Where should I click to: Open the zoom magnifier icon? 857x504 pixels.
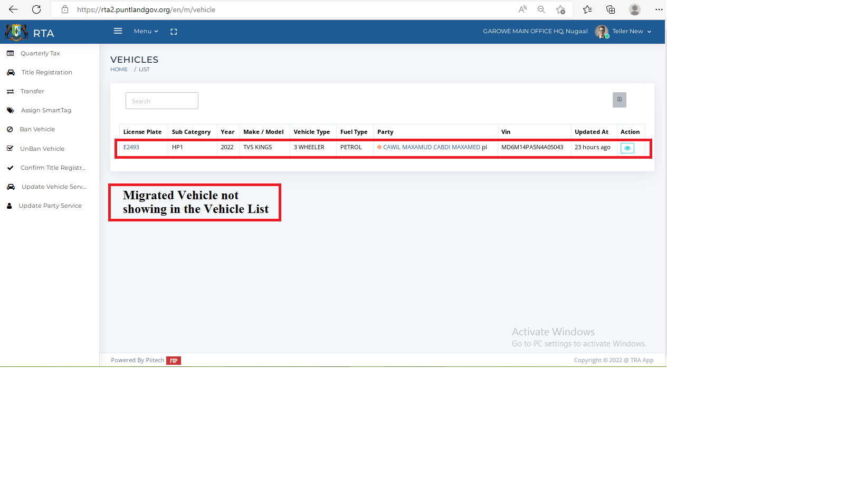(541, 9)
